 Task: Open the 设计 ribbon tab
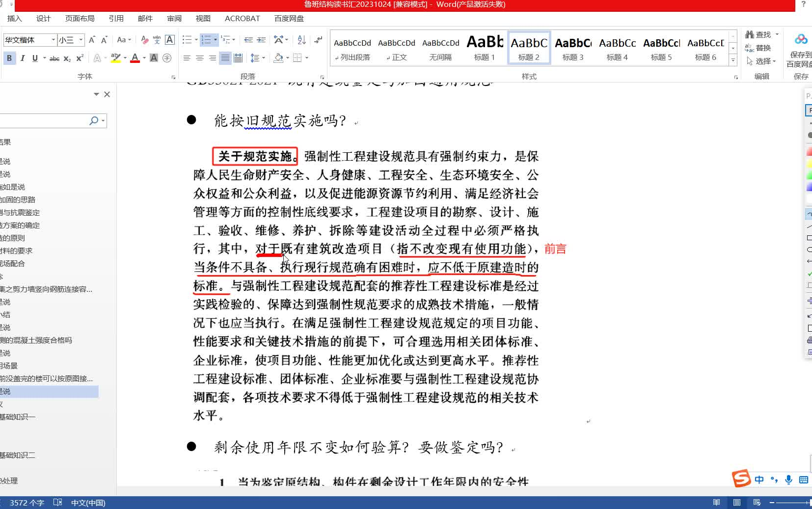click(x=43, y=18)
